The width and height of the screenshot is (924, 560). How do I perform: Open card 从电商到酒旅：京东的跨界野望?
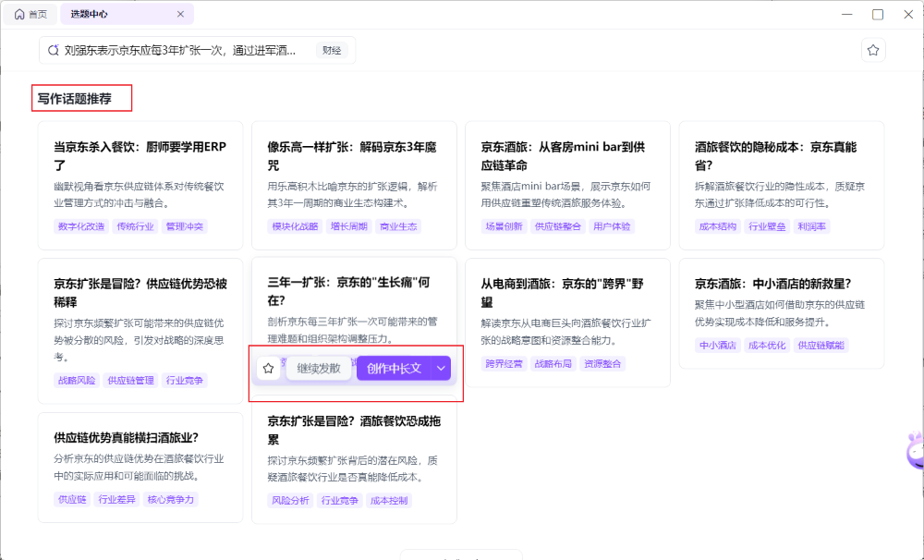tap(567, 323)
